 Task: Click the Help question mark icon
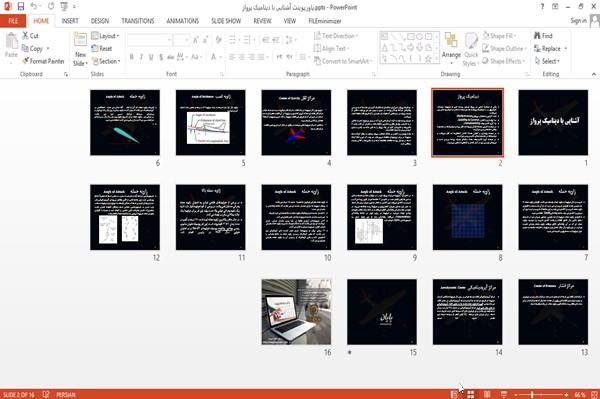click(x=542, y=7)
